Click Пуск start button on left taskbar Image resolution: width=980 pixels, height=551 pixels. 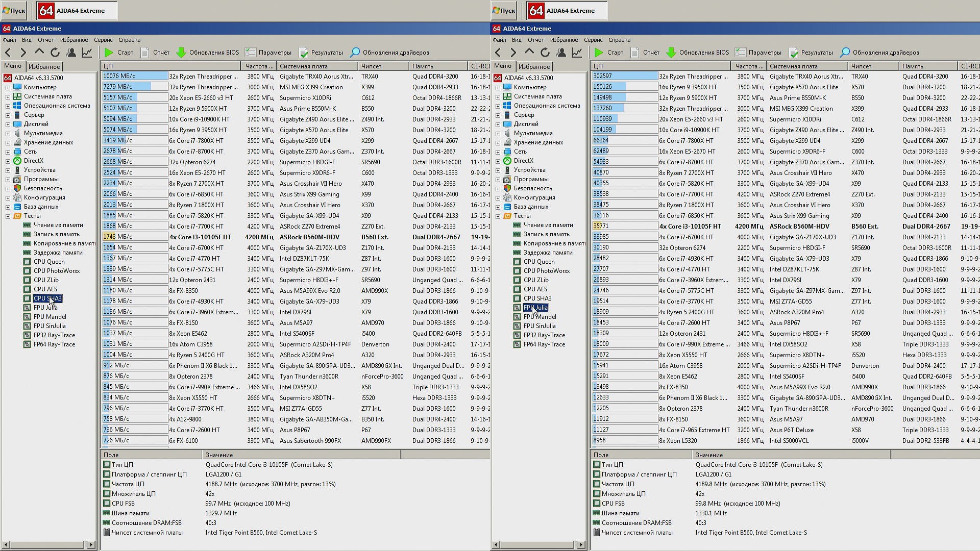point(14,10)
